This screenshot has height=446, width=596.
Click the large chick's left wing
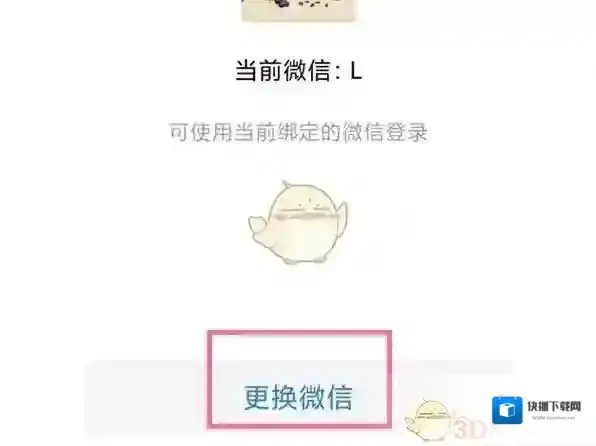258,226
